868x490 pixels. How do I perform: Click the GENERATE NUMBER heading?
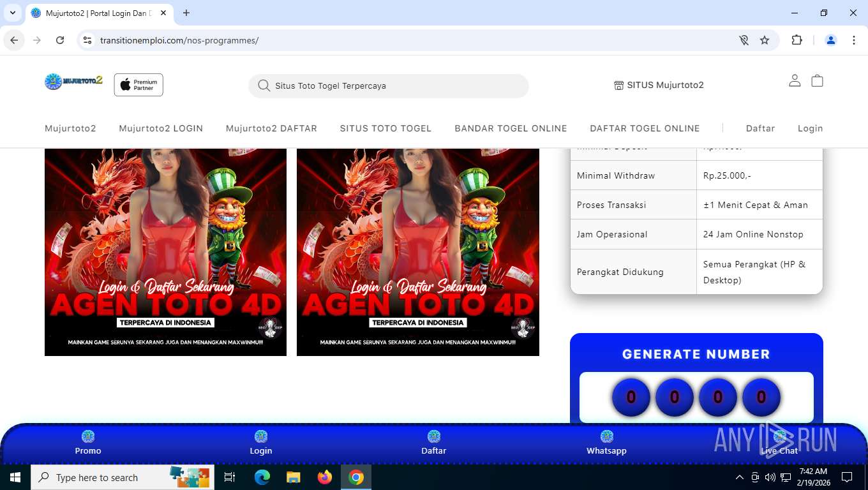tap(696, 354)
